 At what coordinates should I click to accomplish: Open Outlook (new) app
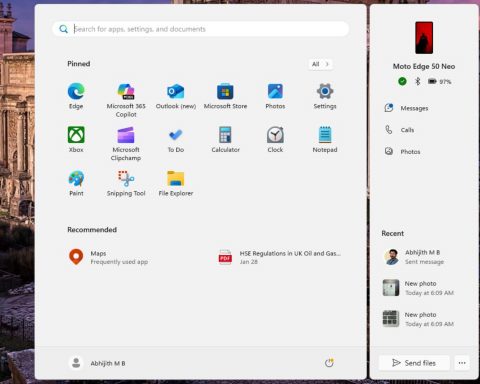pos(176,96)
